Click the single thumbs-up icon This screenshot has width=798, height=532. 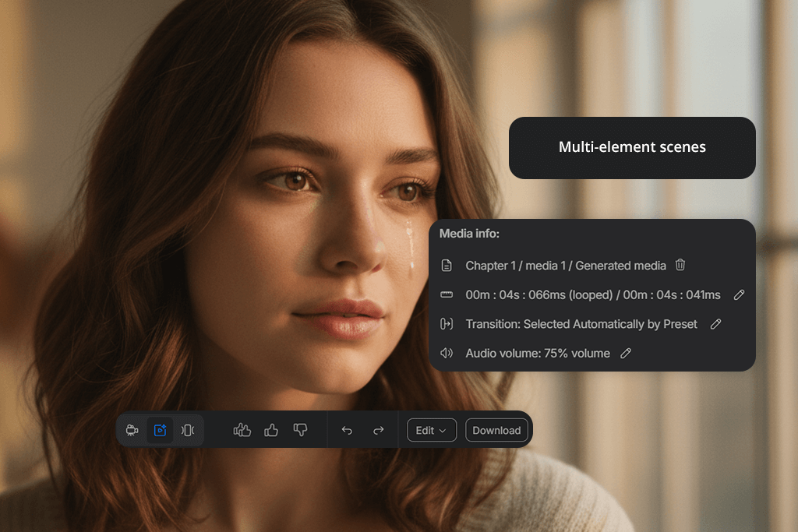pos(271,430)
